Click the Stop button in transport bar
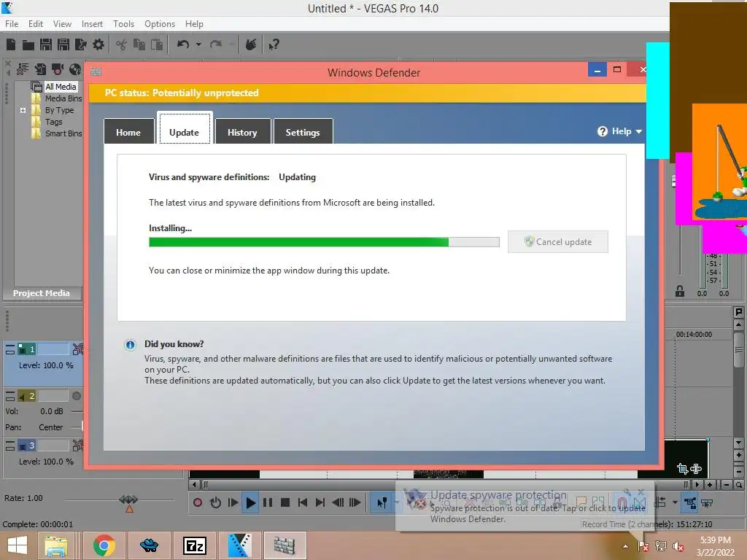Image resolution: width=747 pixels, height=560 pixels. (x=285, y=503)
